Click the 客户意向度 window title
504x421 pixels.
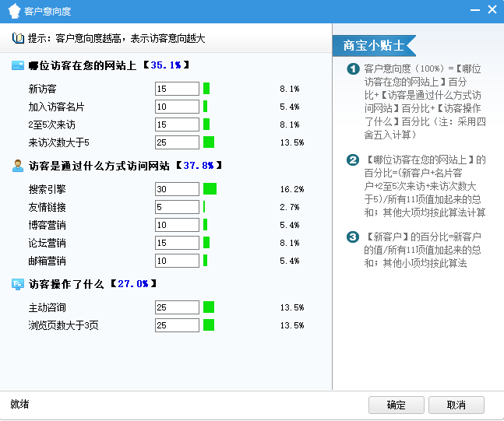[48, 12]
